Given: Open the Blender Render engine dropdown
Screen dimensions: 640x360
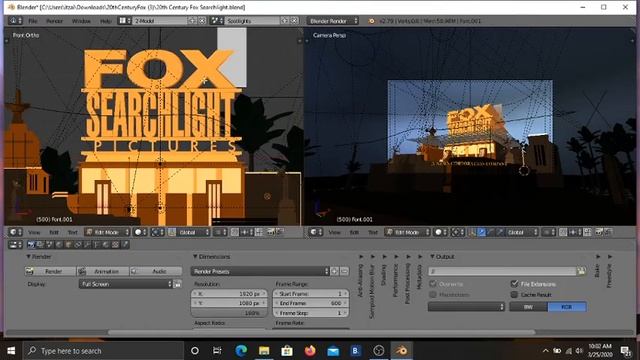Looking at the screenshot, I should 333,21.
